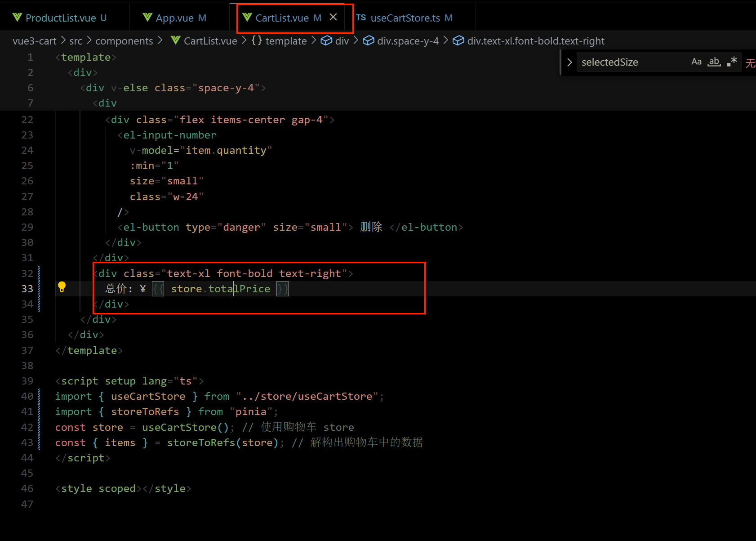The width and height of the screenshot is (756, 541).
Task: Toggle Match Case in find widget
Action: pyautogui.click(x=696, y=62)
